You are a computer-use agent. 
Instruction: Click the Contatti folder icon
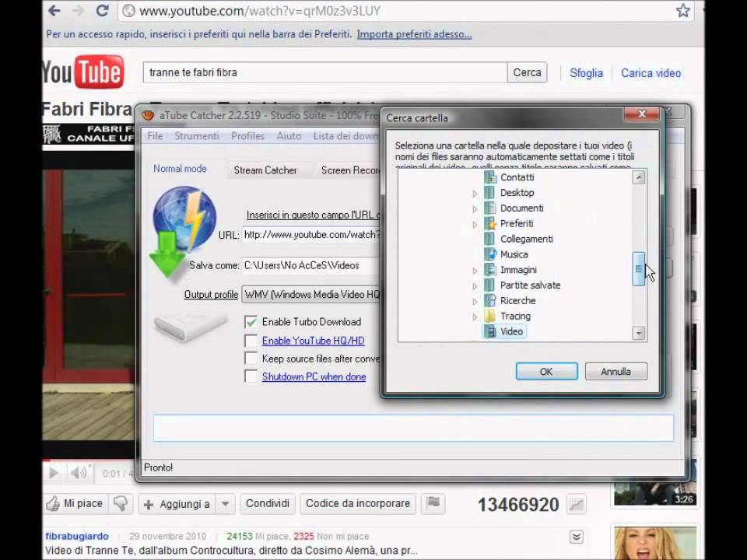tap(489, 177)
